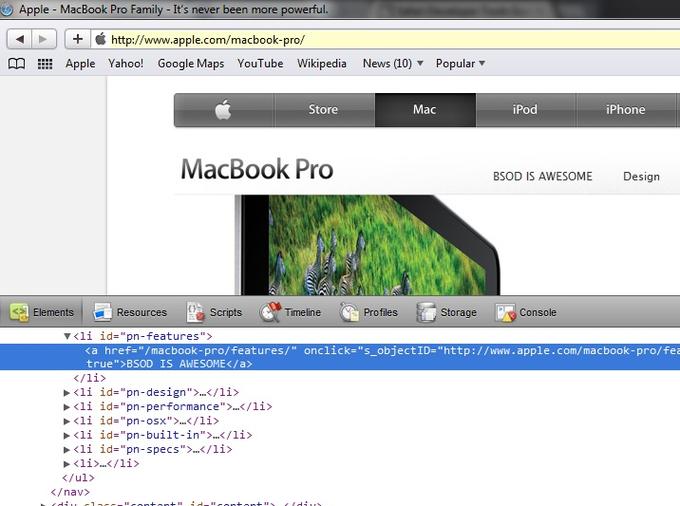Click the Apple logo in site navigation

coord(223,110)
